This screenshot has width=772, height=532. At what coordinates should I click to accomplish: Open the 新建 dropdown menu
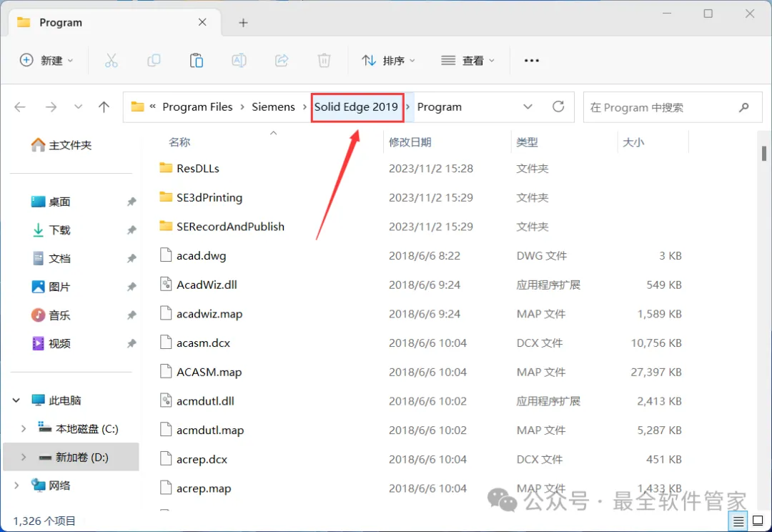tap(46, 61)
